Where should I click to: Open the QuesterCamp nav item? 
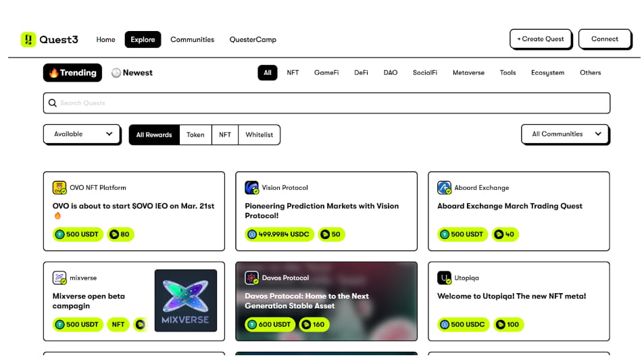(x=253, y=39)
